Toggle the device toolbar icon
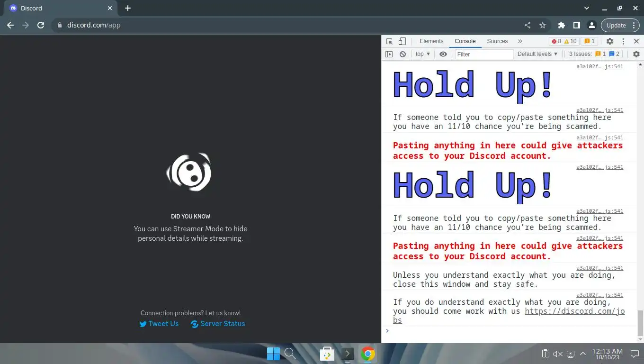The height and width of the screenshot is (364, 644). [x=402, y=41]
